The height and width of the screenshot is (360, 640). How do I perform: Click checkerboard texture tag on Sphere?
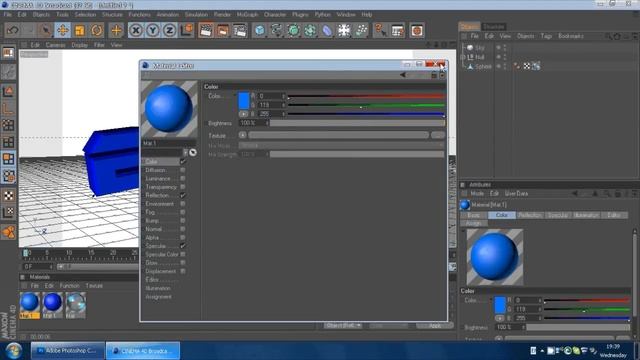527,66
